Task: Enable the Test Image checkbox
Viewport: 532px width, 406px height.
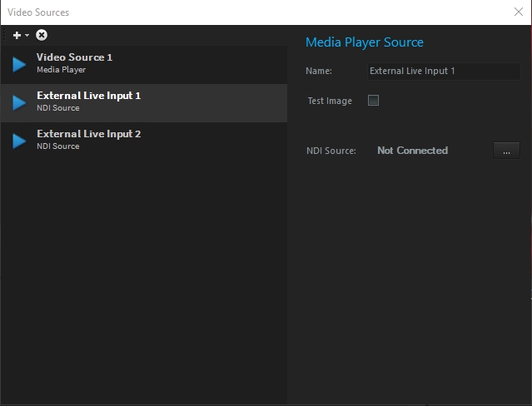Action: pyautogui.click(x=374, y=101)
